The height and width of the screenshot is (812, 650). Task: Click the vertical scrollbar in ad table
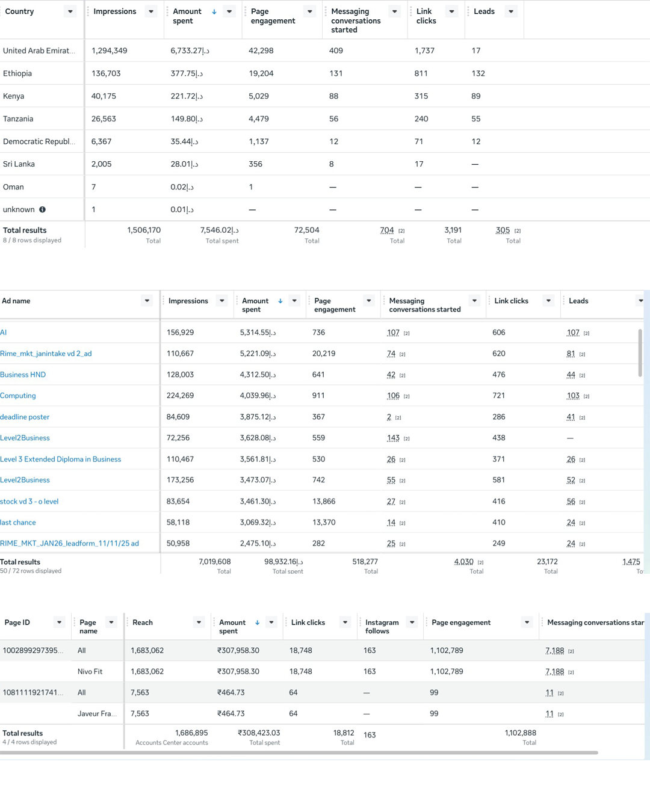[x=640, y=352]
